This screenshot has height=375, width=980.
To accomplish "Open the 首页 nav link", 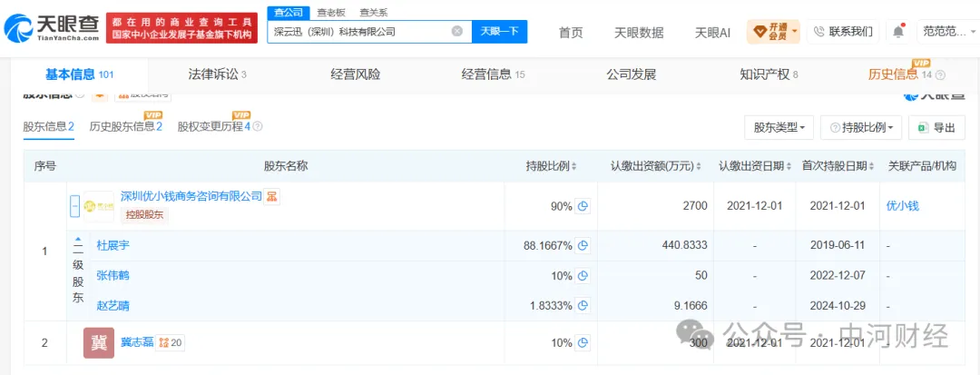I will tap(571, 33).
